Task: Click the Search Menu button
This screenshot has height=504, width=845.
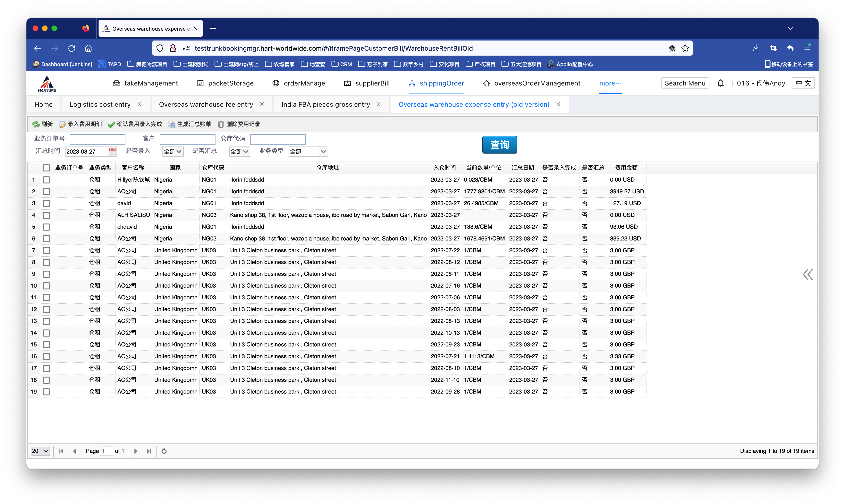Action: point(685,83)
